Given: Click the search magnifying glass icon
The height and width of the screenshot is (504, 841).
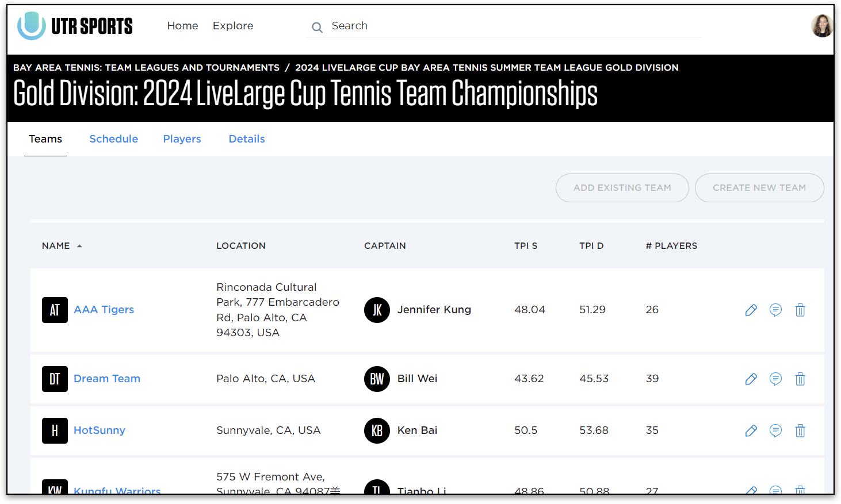Looking at the screenshot, I should pos(317,27).
